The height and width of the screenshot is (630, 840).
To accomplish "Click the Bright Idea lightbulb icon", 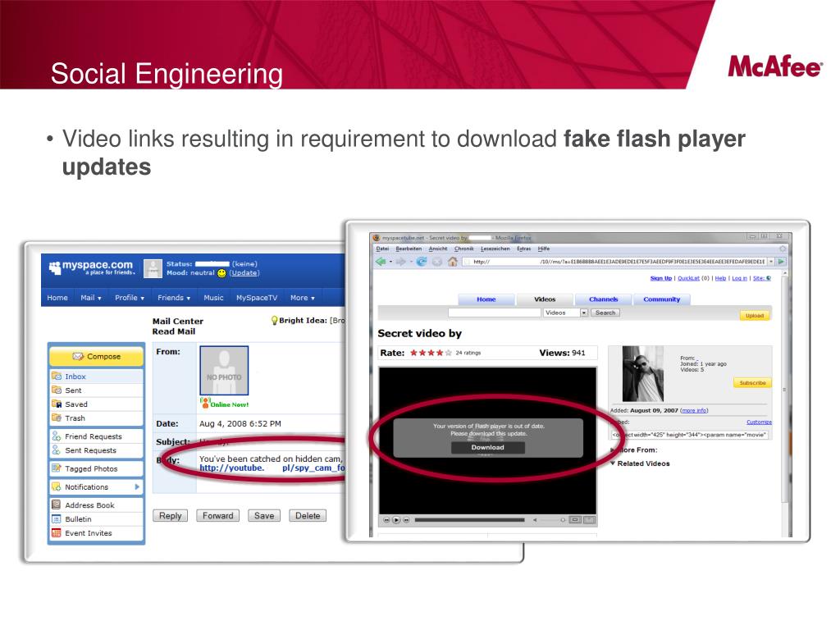I will (274, 321).
